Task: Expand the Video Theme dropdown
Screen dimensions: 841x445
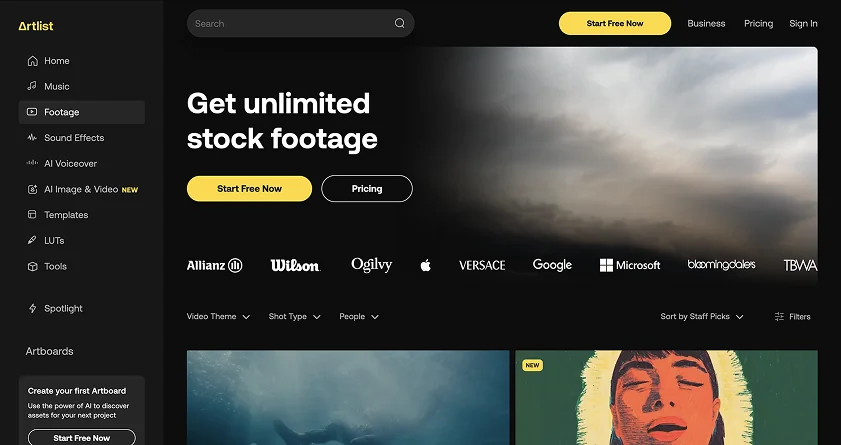Action: 218,316
